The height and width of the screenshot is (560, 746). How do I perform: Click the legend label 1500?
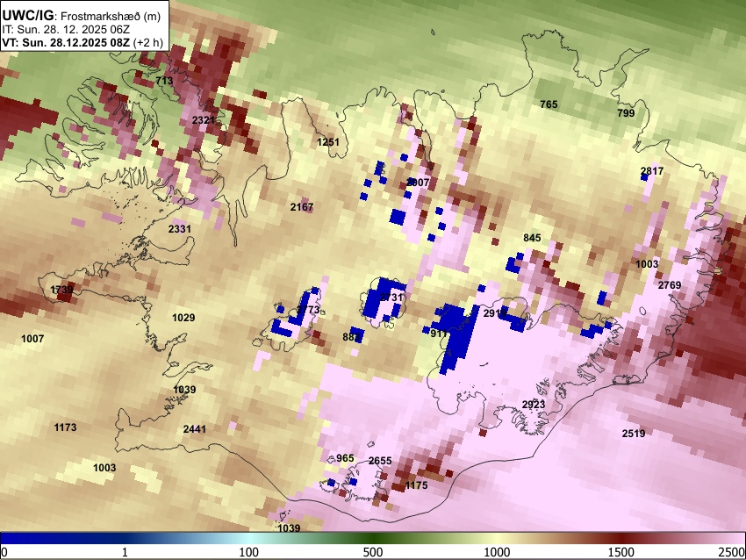tap(621, 552)
